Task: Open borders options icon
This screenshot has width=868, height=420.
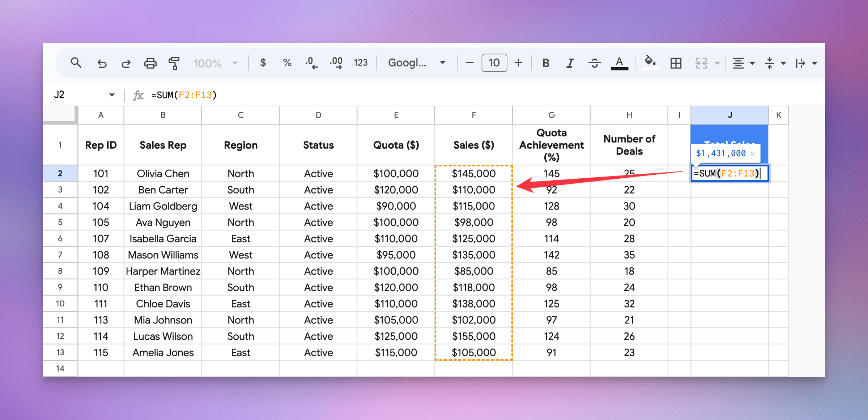Action: 676,63
